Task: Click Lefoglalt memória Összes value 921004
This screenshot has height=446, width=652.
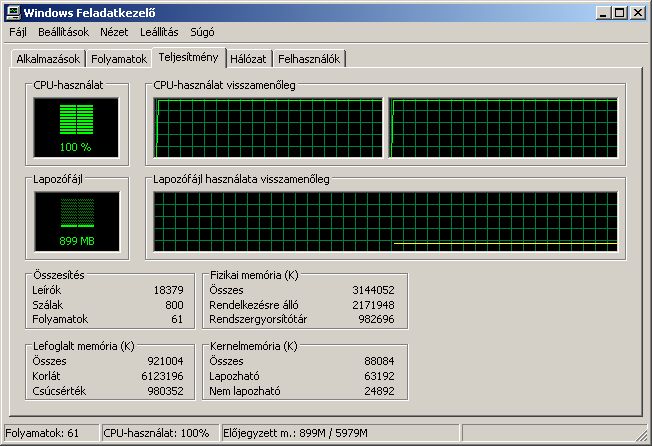Action: [165, 361]
